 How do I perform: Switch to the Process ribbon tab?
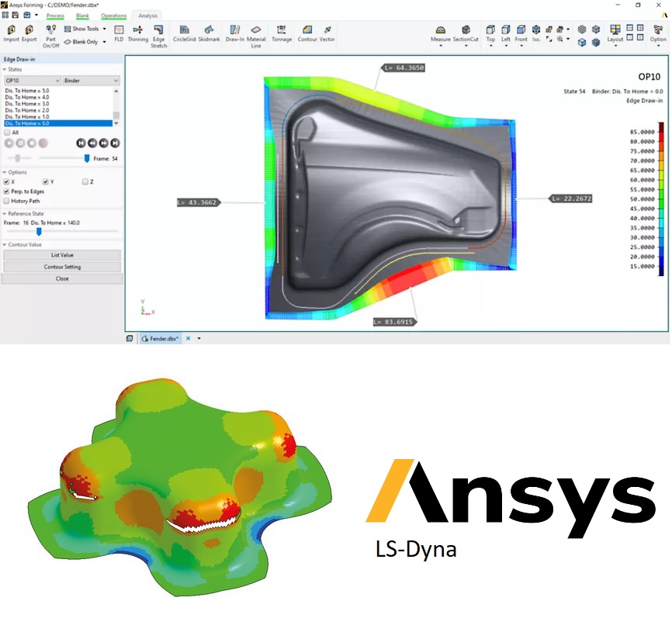point(55,16)
